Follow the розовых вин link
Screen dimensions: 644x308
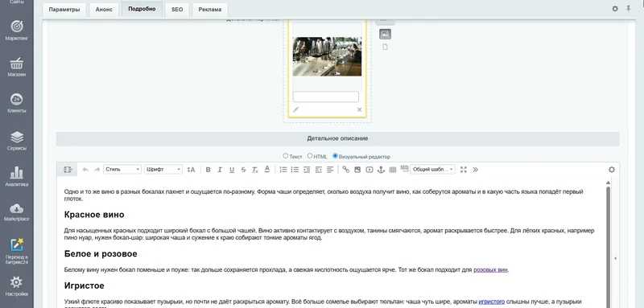490,270
